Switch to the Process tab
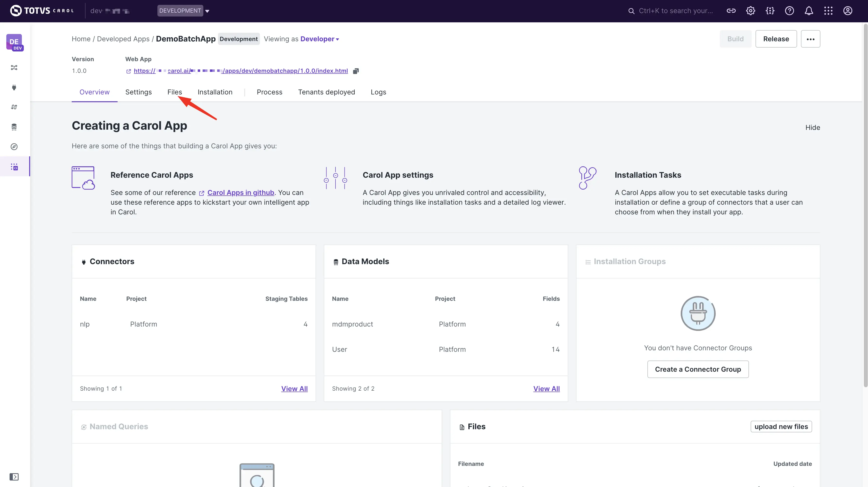 pos(270,92)
